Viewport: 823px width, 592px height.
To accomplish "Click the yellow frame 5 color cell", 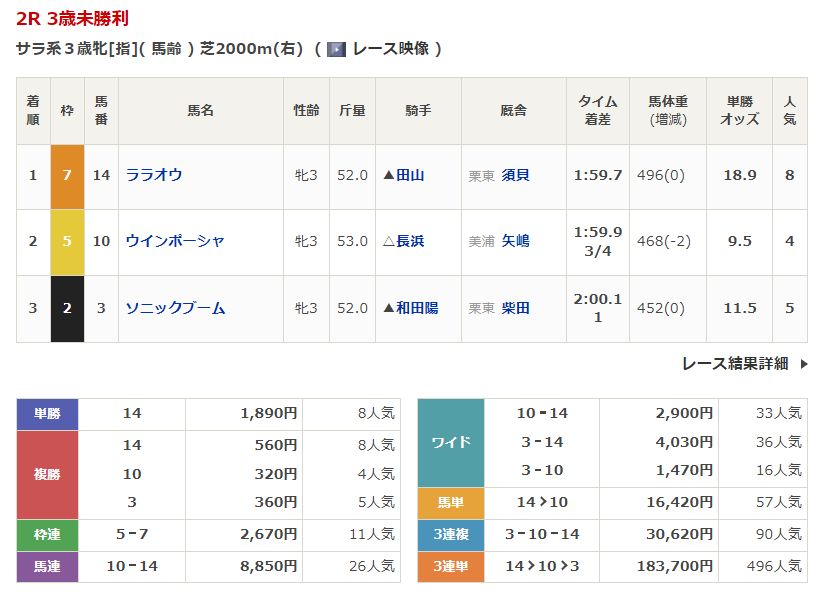I will tap(67, 241).
